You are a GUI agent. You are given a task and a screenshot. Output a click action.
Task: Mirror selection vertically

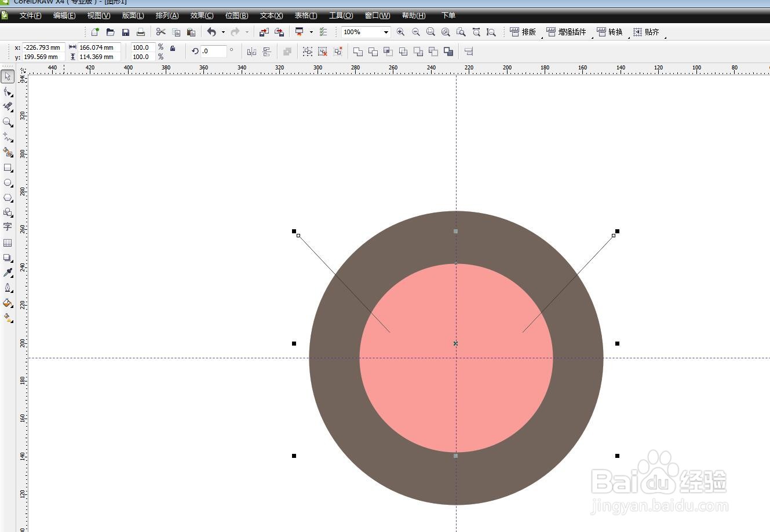(x=267, y=52)
